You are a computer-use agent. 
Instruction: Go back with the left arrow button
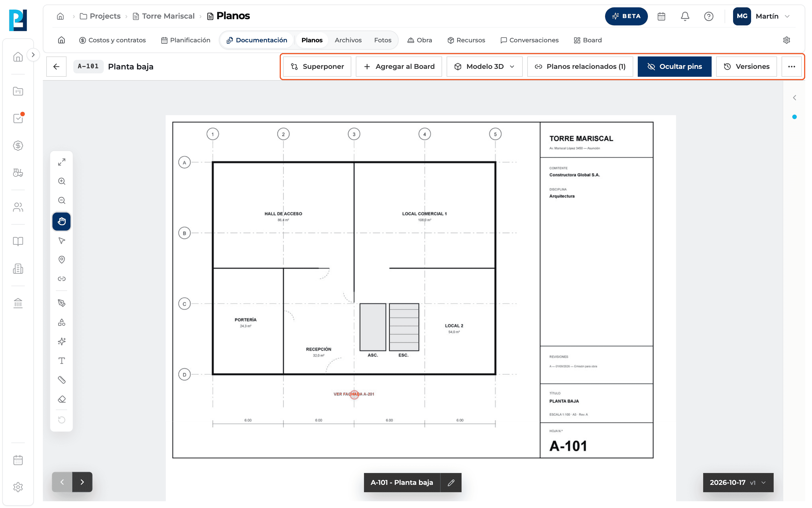click(56, 67)
